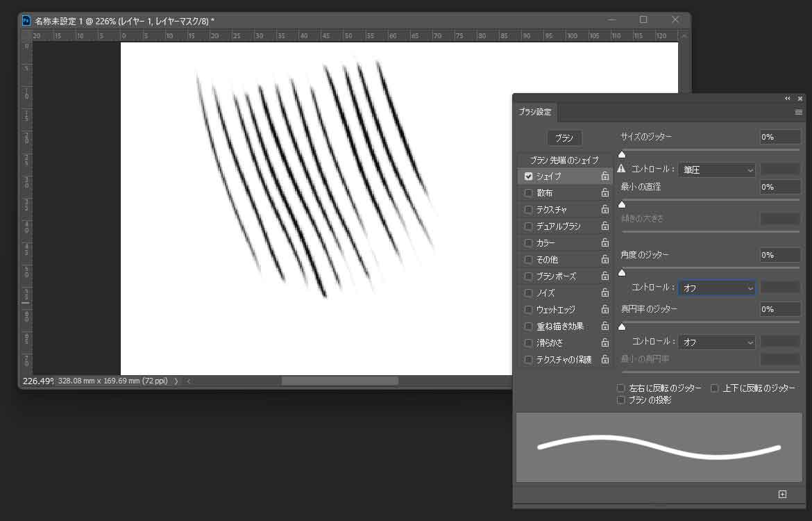Screen dimensions: 812x521
Task: Enable 左右に反転のジッター checkbox
Action: click(621, 388)
